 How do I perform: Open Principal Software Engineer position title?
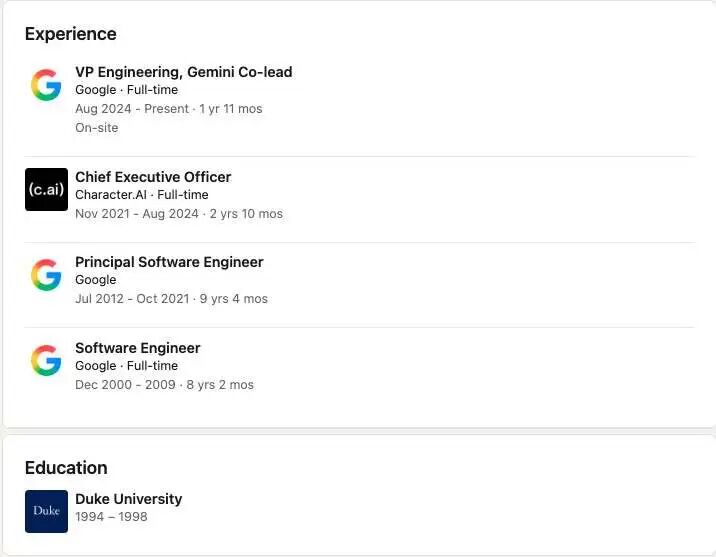(x=169, y=262)
